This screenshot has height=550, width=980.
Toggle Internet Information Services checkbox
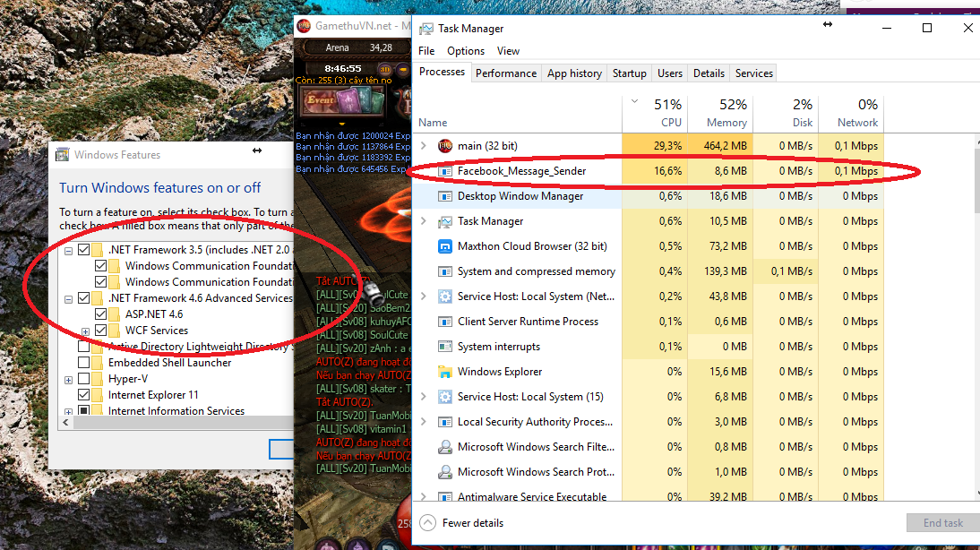(x=83, y=410)
